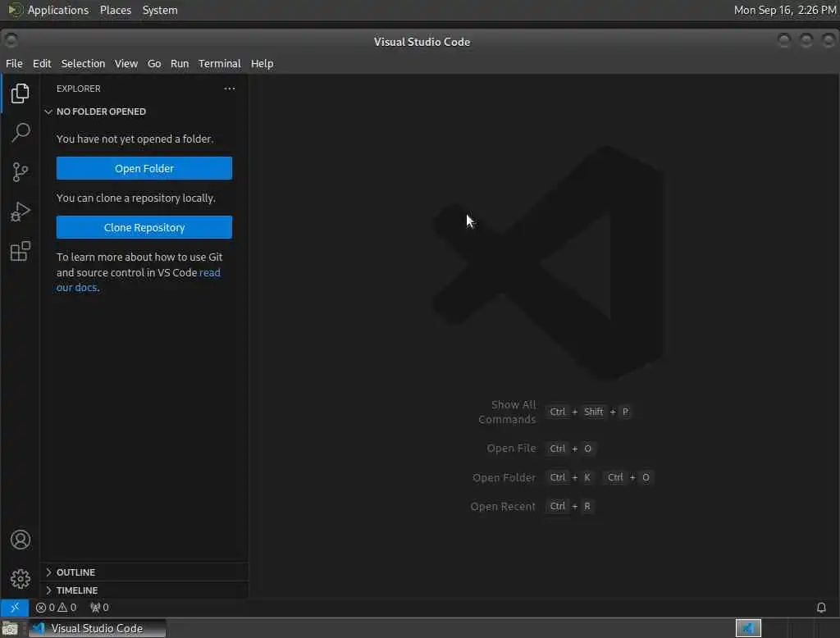This screenshot has height=638, width=840.
Task: Select Visual Studio Code taskbar window button
Action: [x=97, y=628]
